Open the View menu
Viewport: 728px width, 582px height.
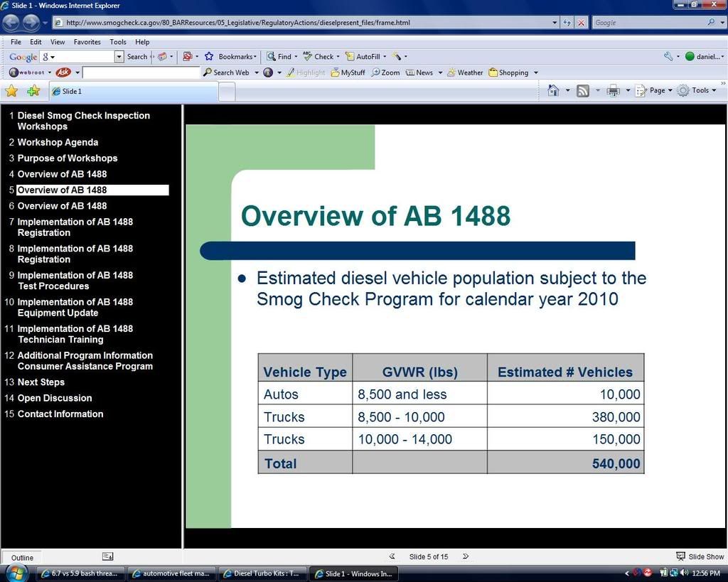pos(58,42)
